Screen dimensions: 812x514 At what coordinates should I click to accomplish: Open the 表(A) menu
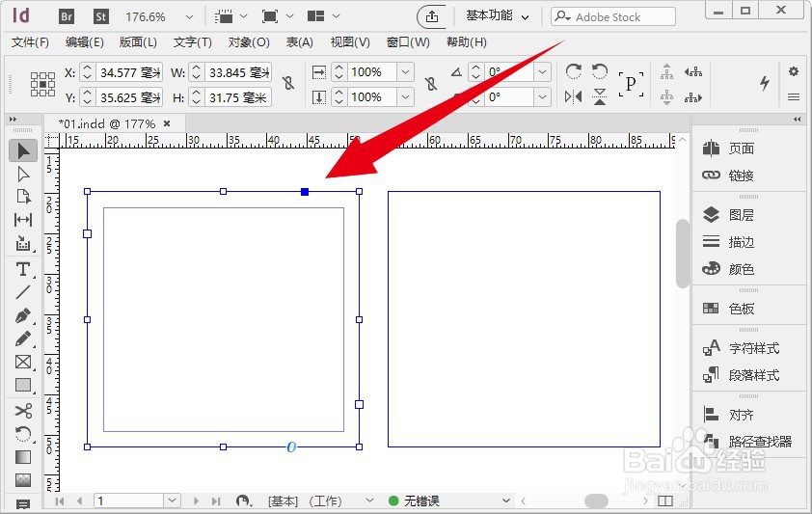(299, 41)
